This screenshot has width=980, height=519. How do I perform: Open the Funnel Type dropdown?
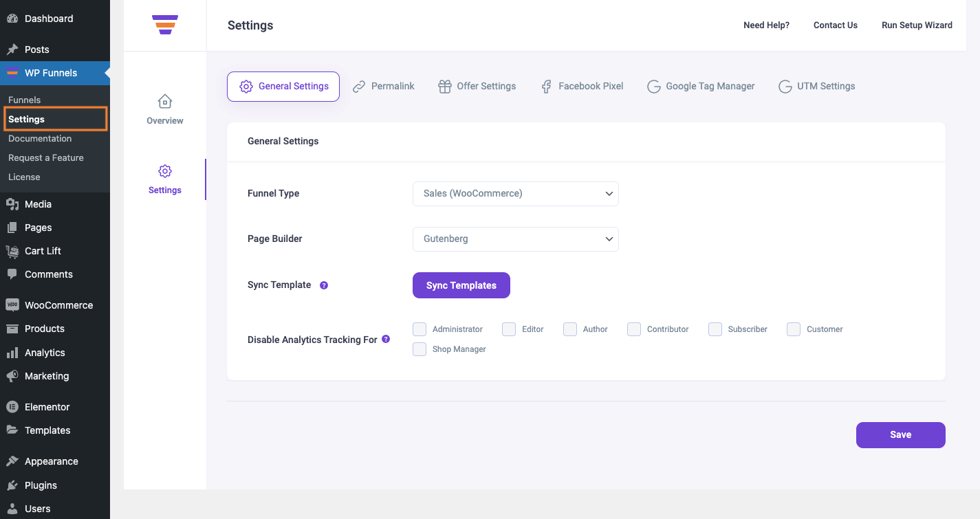click(516, 194)
